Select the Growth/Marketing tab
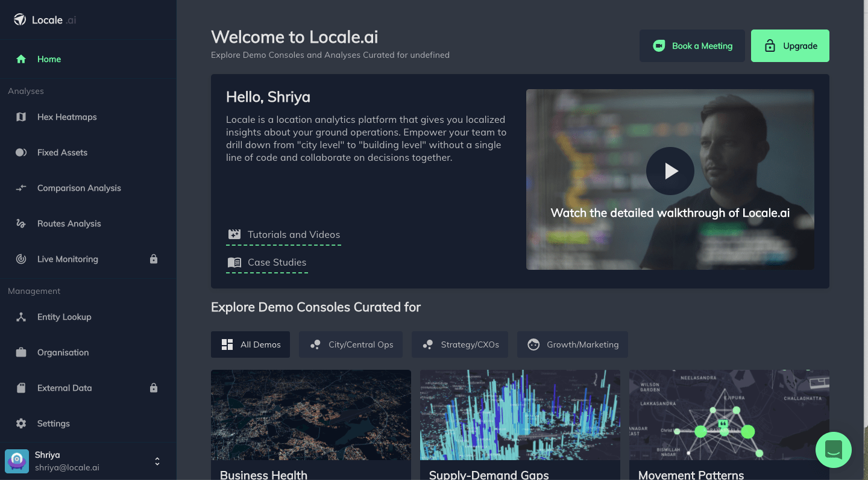Screen dimensions: 868x480 (573, 344)
